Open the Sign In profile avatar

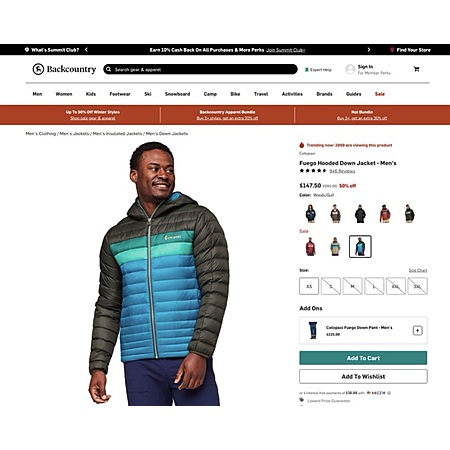pos(350,69)
